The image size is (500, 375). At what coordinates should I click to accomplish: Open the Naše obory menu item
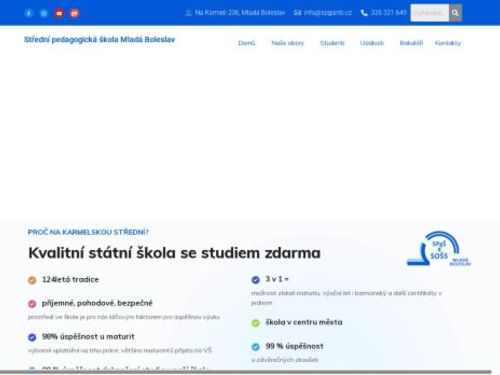coord(288,43)
